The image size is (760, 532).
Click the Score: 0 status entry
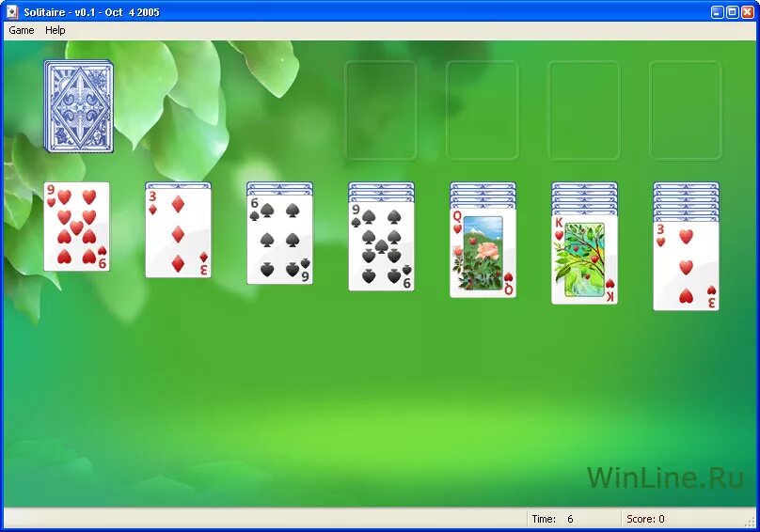coord(645,519)
